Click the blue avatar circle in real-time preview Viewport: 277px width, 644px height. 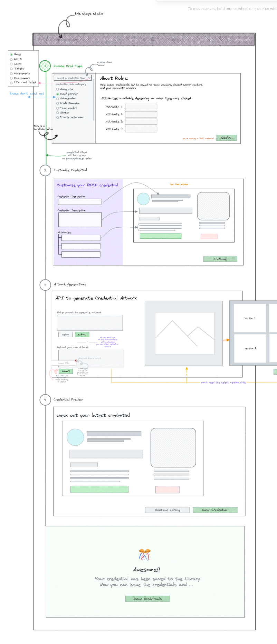[143, 199]
